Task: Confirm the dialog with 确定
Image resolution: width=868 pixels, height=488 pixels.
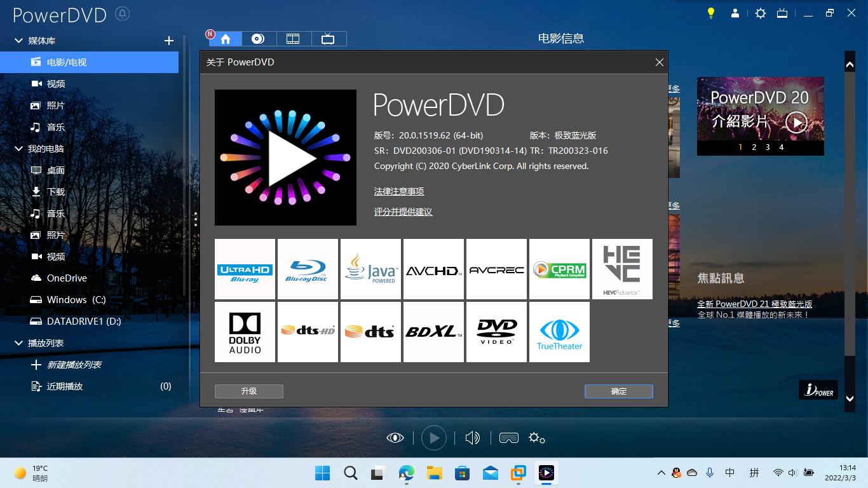Action: (619, 391)
